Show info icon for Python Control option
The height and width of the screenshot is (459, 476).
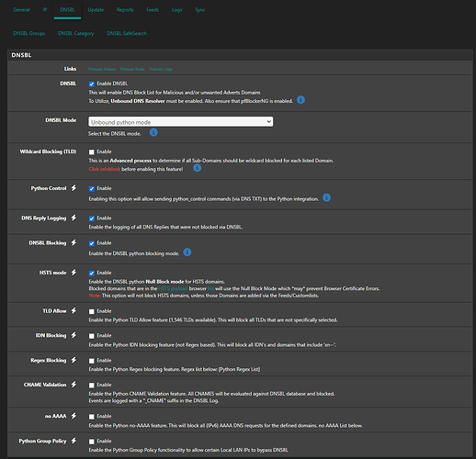[327, 197]
